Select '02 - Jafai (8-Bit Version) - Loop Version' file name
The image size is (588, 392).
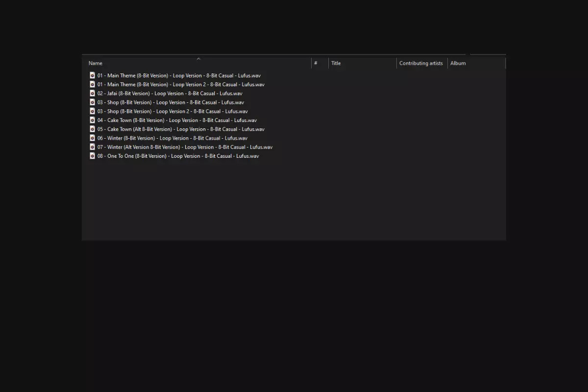[170, 93]
